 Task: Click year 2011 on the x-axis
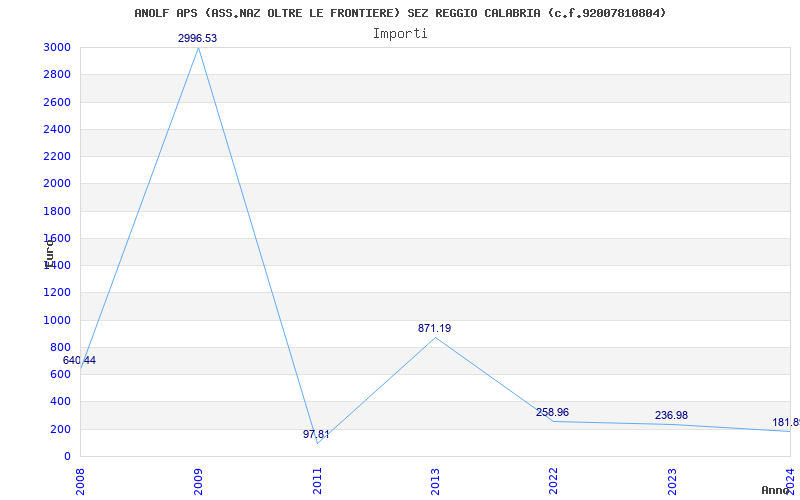click(x=317, y=480)
